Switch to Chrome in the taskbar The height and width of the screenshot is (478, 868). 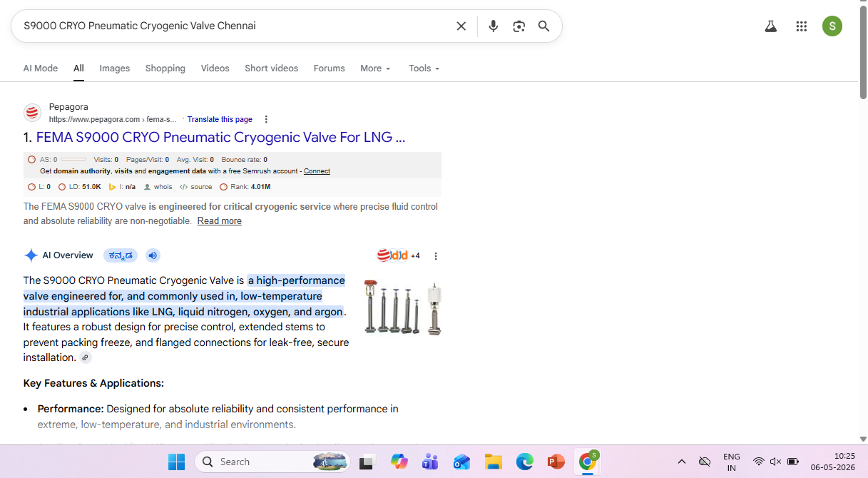coord(588,462)
